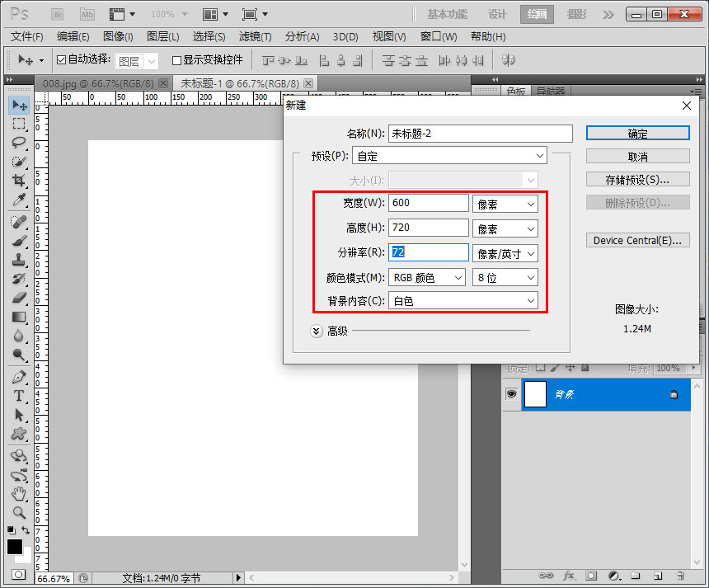709x588 pixels.
Task: Select the Move tool in the toolbox
Action: (19, 105)
